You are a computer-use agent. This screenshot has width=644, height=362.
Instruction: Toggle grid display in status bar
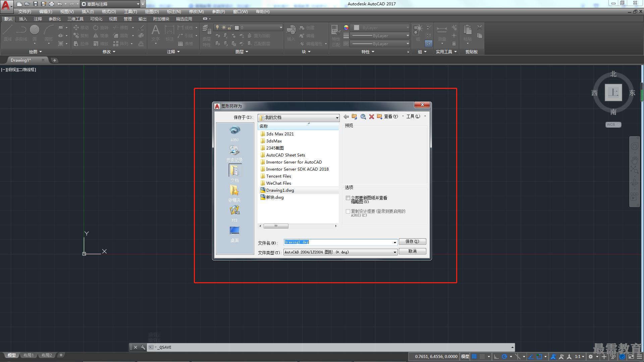pos(474,357)
